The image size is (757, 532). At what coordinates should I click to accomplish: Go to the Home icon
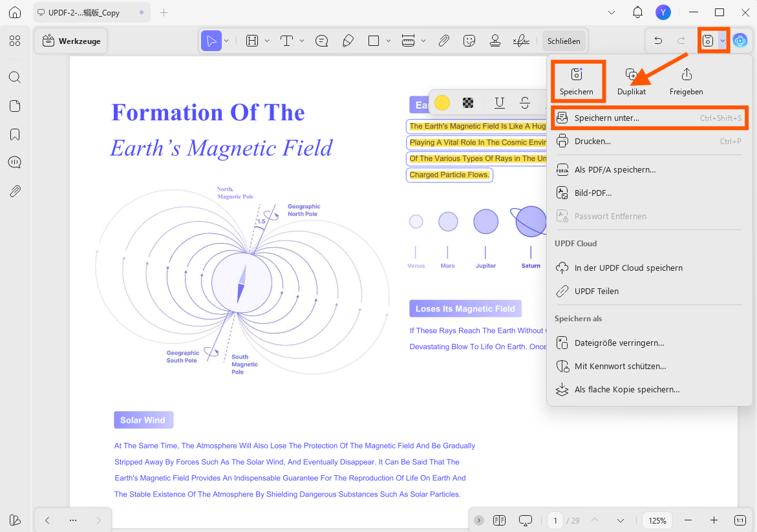15,12
